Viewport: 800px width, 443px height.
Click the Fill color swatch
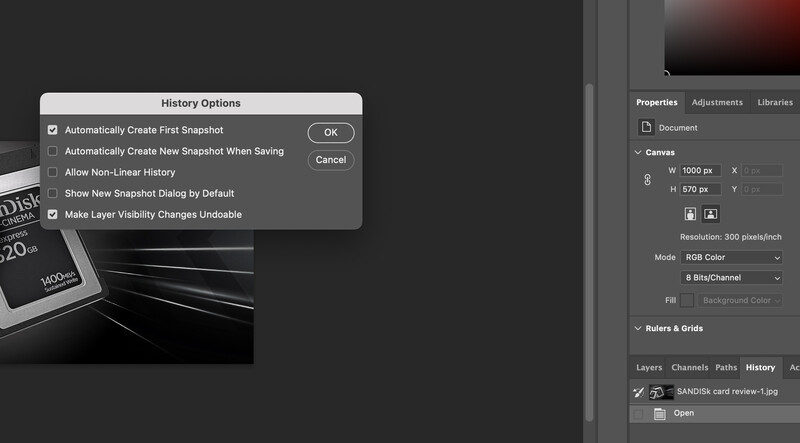click(687, 301)
